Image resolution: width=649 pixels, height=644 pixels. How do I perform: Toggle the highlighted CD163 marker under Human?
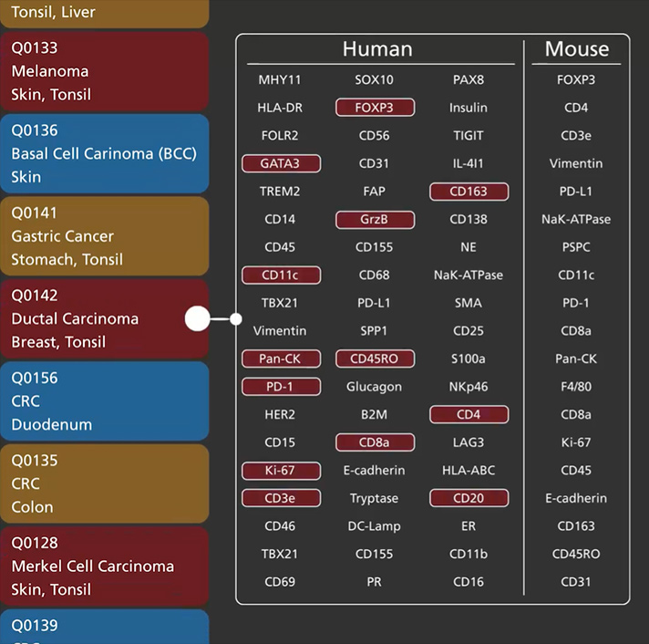pos(469,192)
